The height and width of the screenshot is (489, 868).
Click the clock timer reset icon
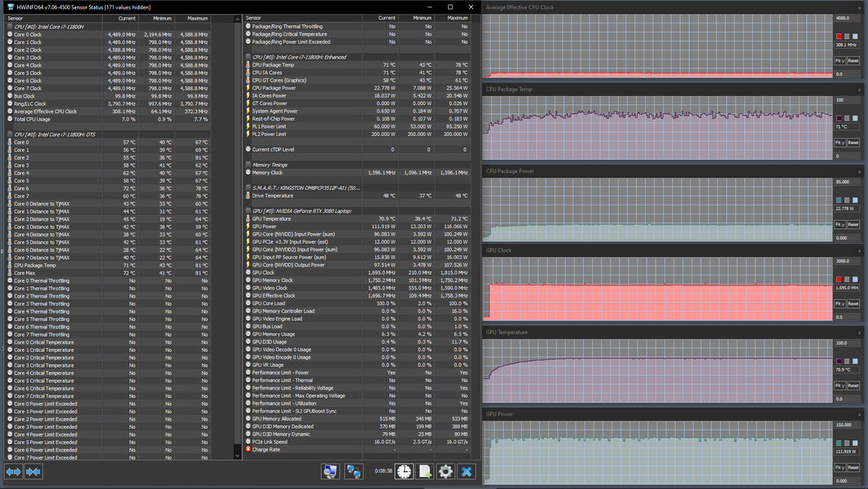404,471
